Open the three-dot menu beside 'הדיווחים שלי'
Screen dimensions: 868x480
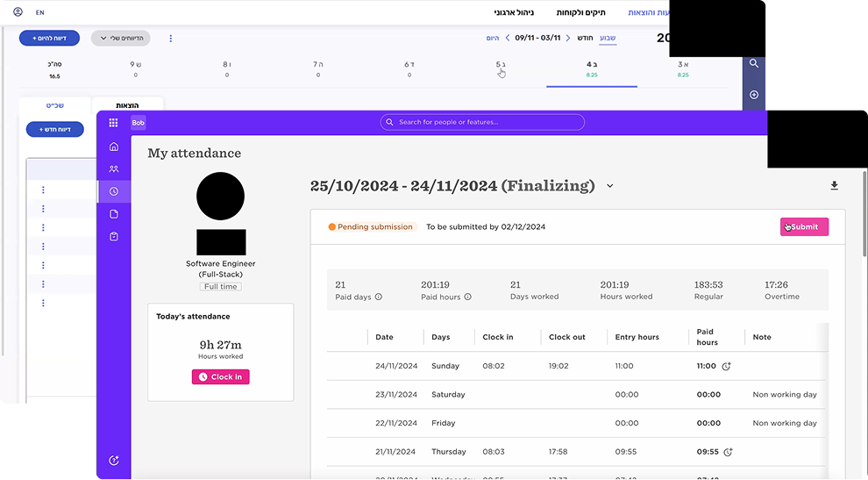point(170,39)
